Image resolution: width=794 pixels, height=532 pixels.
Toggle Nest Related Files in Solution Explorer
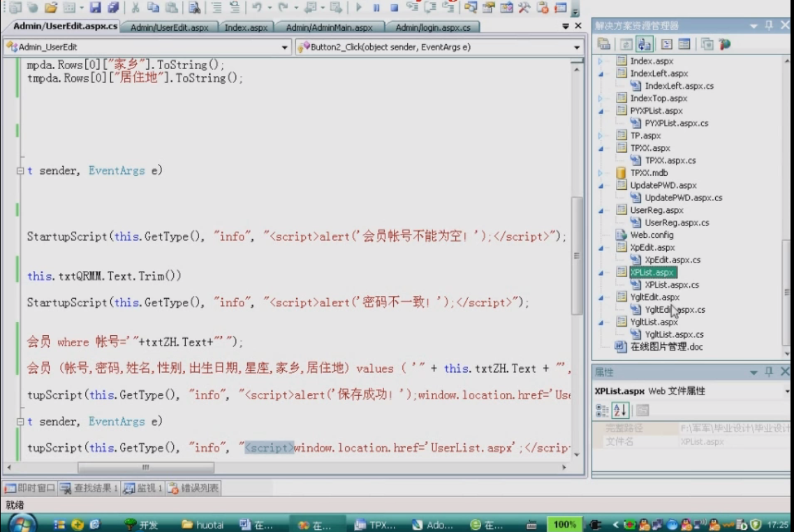[x=644, y=45]
